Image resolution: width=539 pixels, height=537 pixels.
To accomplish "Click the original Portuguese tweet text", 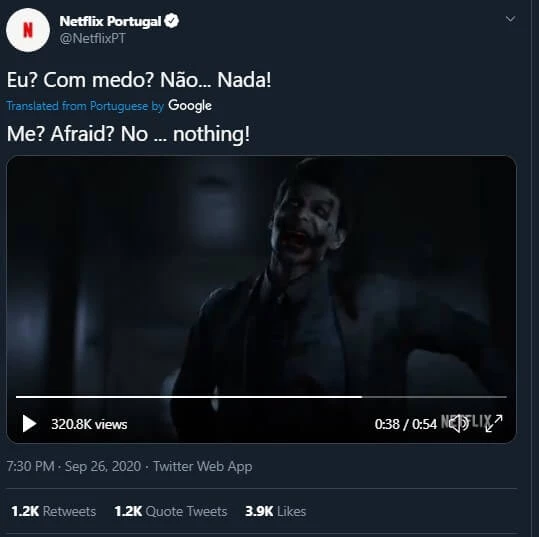I will point(139,80).
